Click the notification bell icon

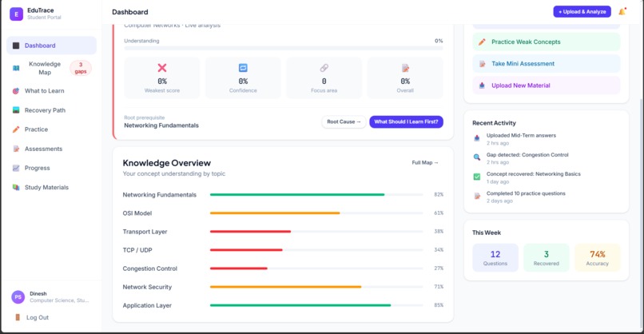point(622,12)
